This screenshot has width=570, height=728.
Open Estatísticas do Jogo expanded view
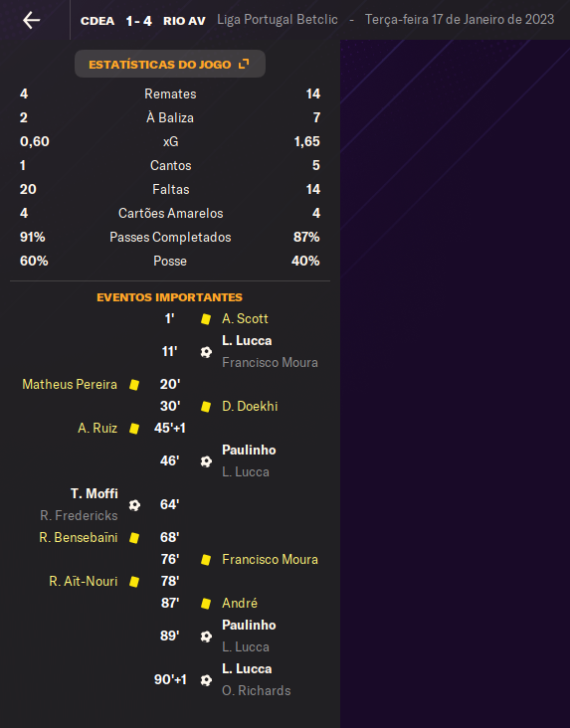tap(170, 64)
